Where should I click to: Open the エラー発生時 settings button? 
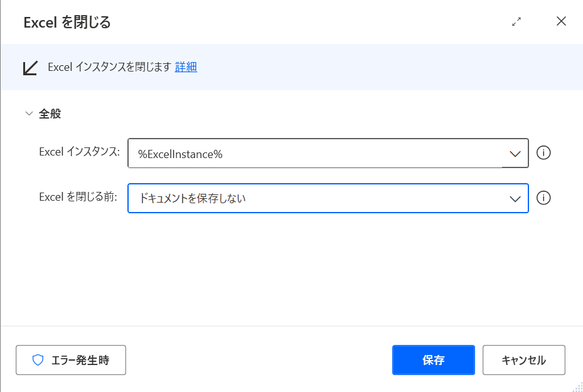click(71, 360)
